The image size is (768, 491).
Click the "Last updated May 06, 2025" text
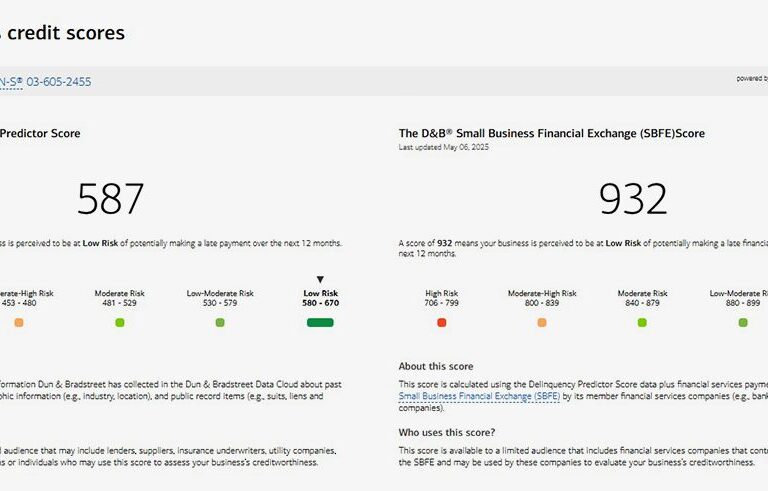tap(444, 147)
